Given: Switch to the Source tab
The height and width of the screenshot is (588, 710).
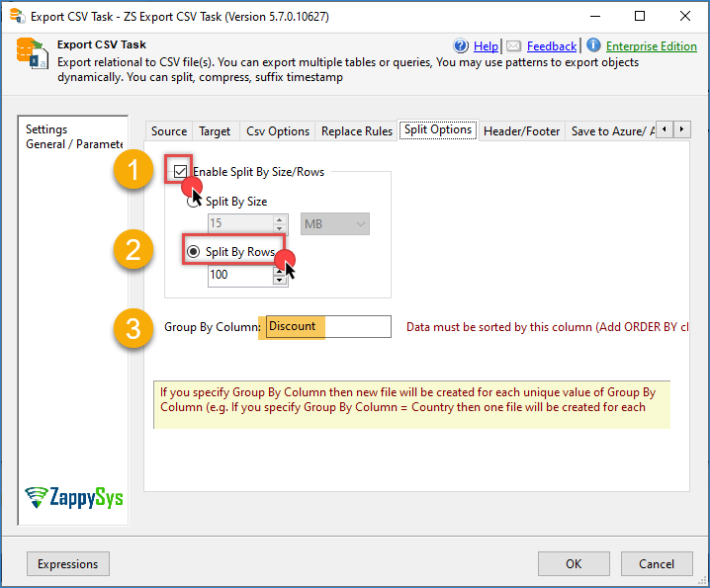Looking at the screenshot, I should pos(169,131).
